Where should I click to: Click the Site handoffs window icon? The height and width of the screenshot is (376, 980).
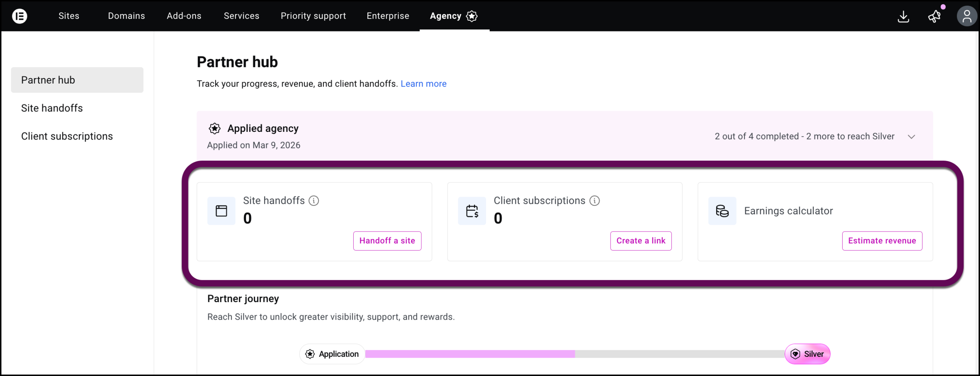click(221, 211)
